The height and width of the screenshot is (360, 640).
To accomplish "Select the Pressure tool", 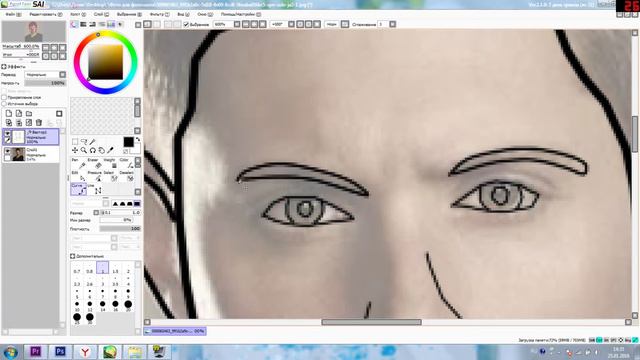I will [95, 176].
